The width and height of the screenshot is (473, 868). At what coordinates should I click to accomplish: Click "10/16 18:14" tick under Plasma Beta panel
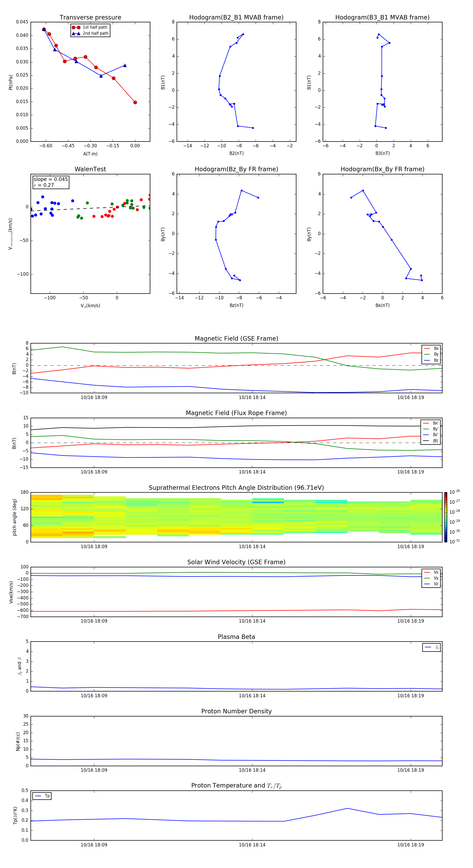click(x=252, y=696)
